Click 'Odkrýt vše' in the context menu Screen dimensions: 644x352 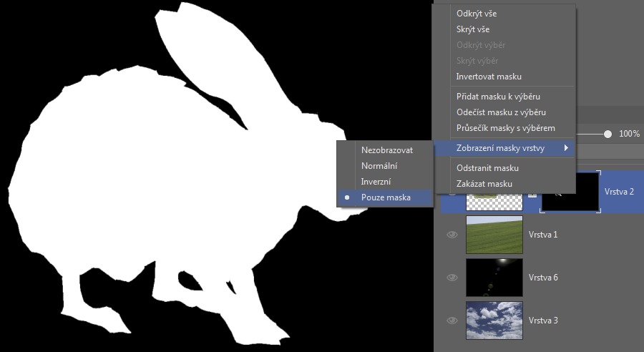click(x=476, y=14)
